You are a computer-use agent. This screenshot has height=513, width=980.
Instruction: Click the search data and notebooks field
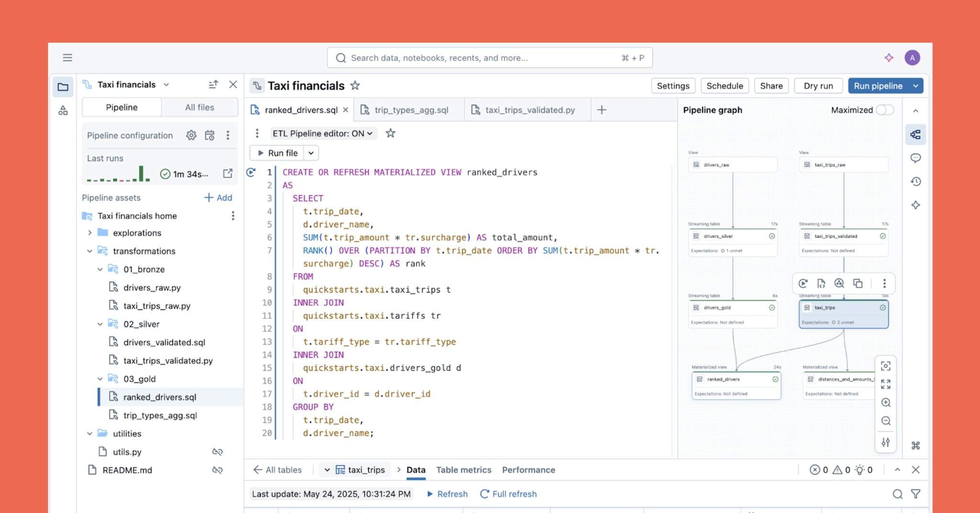tap(490, 58)
